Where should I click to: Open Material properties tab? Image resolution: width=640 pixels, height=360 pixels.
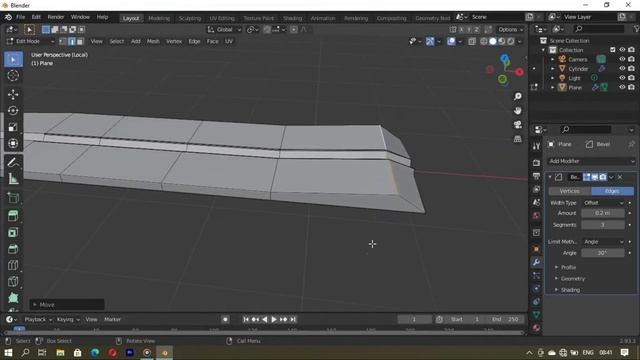536,328
